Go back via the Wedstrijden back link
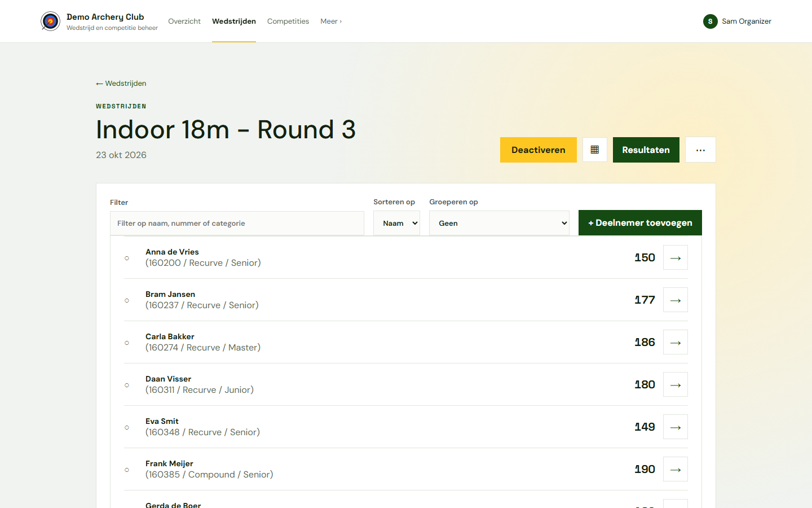Viewport: 812px width, 508px height. [x=121, y=84]
